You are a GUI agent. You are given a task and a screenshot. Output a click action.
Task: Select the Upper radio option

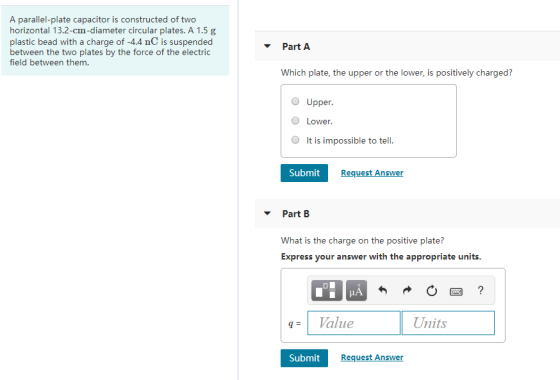coord(295,101)
